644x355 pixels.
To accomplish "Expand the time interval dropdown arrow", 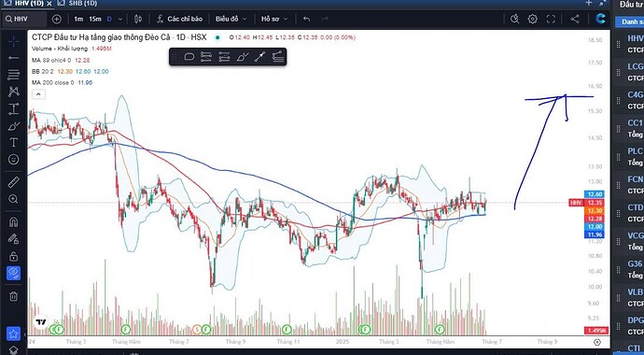I will tap(119, 19).
